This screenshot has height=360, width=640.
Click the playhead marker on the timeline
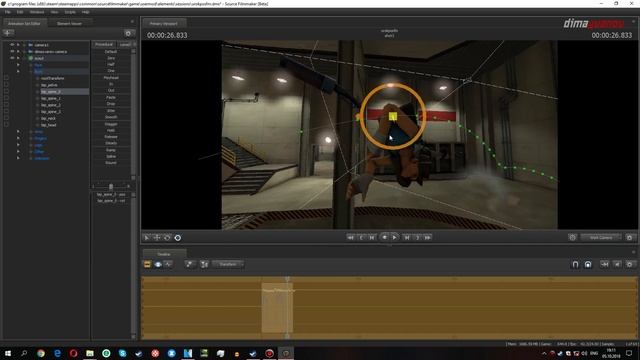pyautogui.click(x=287, y=279)
